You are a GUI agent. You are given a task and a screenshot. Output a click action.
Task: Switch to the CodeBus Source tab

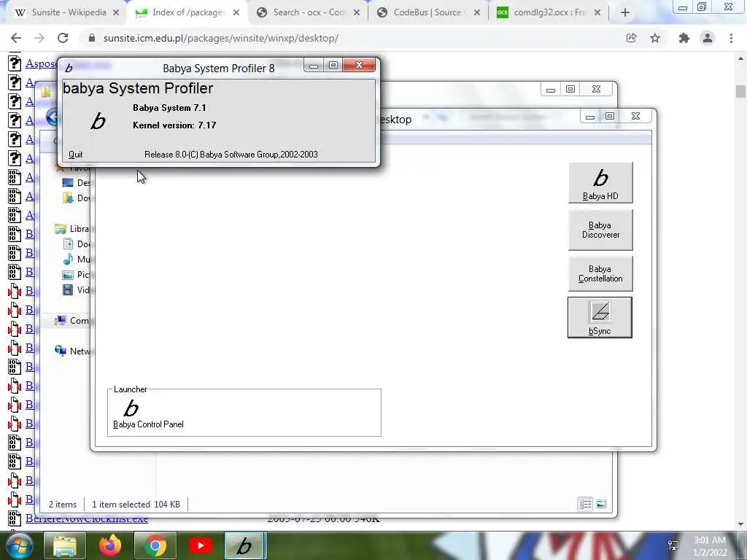point(427,12)
